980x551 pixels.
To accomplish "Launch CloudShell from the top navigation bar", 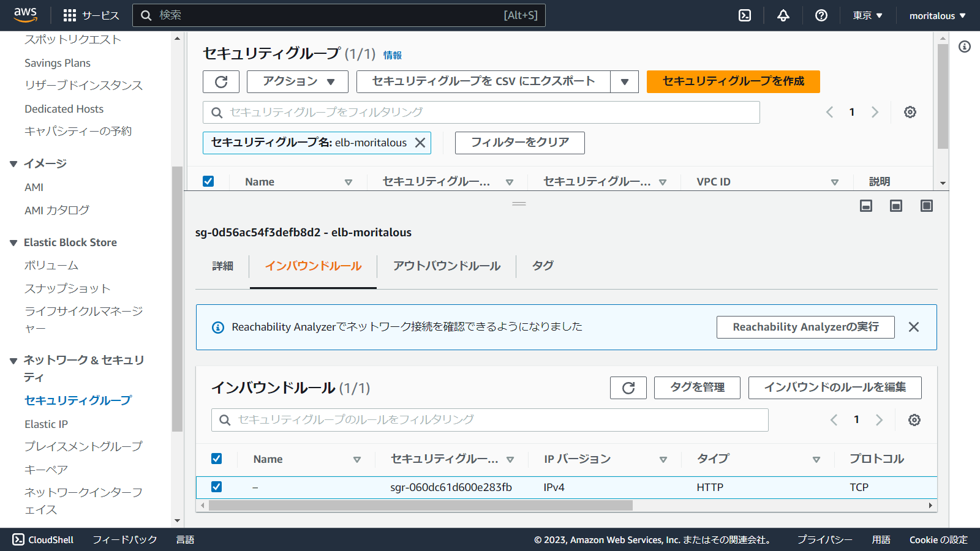I will click(x=744, y=15).
